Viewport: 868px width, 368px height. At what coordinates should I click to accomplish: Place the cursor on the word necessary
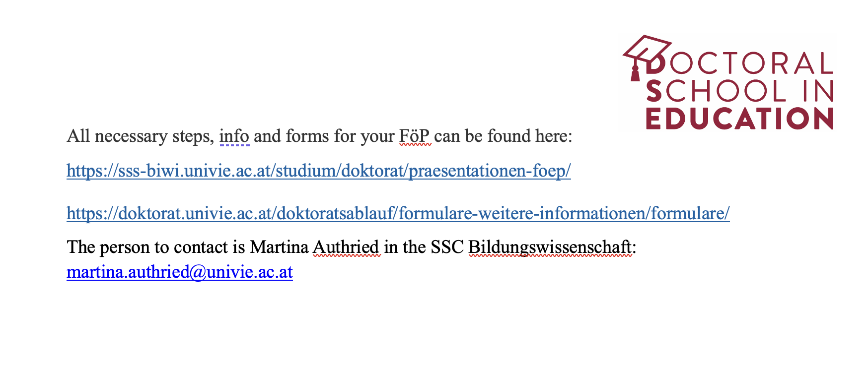tap(131, 136)
